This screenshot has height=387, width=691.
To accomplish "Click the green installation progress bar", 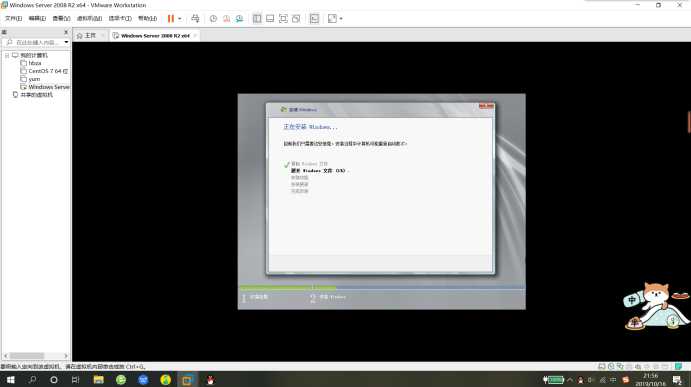I will [288, 288].
